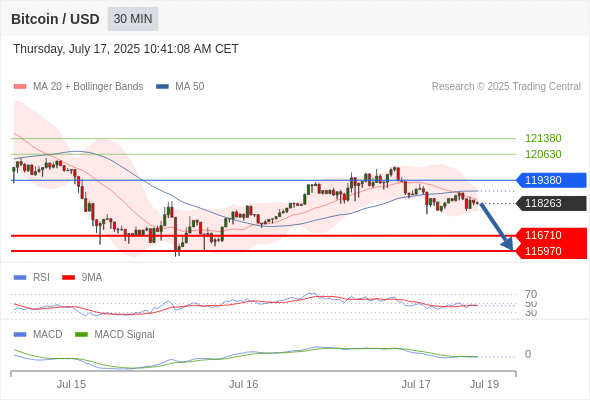Click the MA 50 legend label
This screenshot has width=590, height=400.
pos(190,87)
